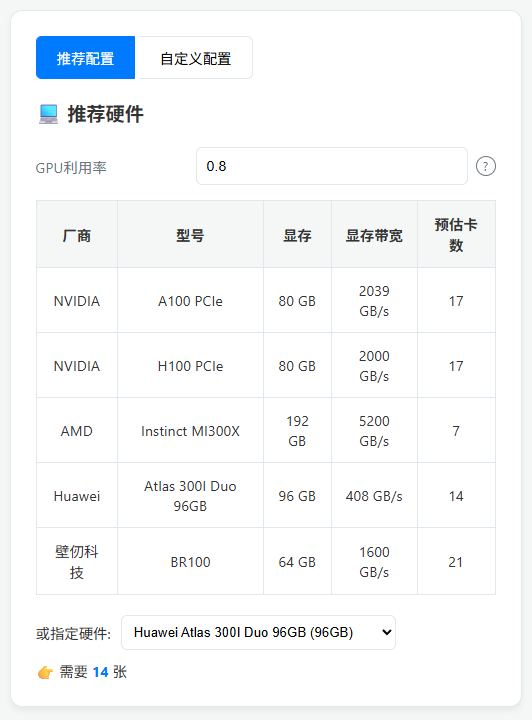Select the A100 PCIe table row

point(266,301)
